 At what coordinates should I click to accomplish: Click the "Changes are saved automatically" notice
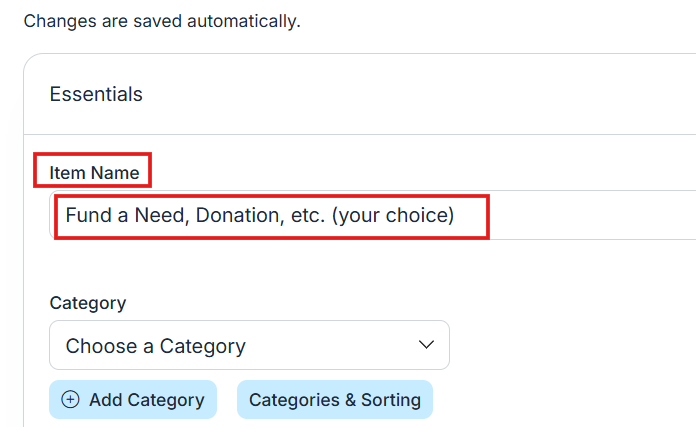[x=162, y=20]
